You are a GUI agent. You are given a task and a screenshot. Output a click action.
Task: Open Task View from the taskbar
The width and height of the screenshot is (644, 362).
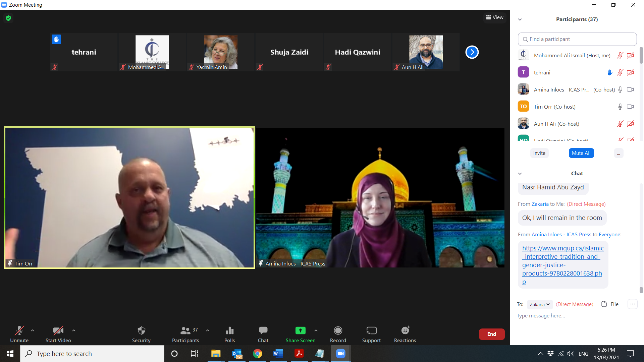(x=195, y=354)
